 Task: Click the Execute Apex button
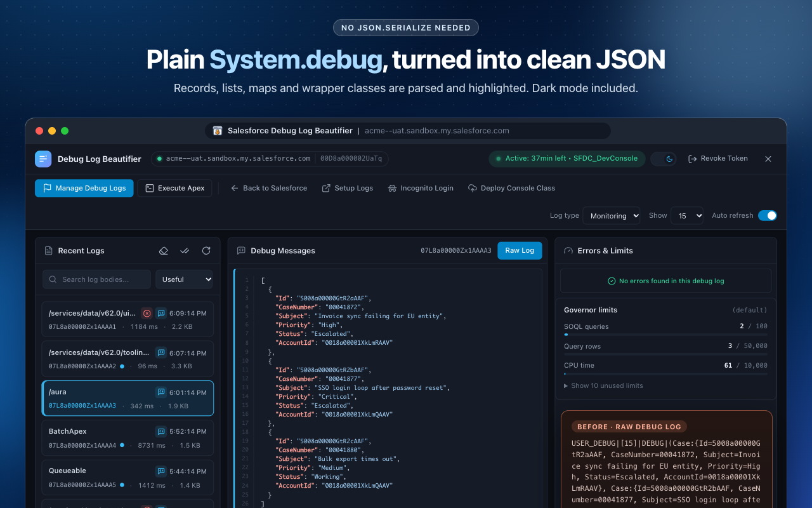[174, 188]
